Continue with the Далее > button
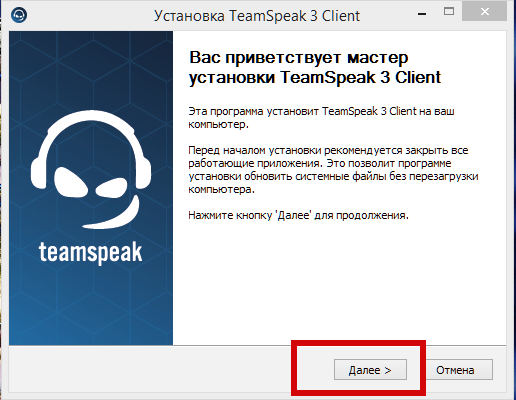The image size is (516, 400). click(x=370, y=369)
